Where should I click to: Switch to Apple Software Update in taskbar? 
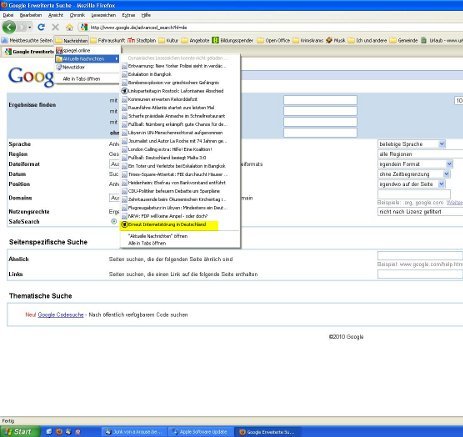point(200,432)
